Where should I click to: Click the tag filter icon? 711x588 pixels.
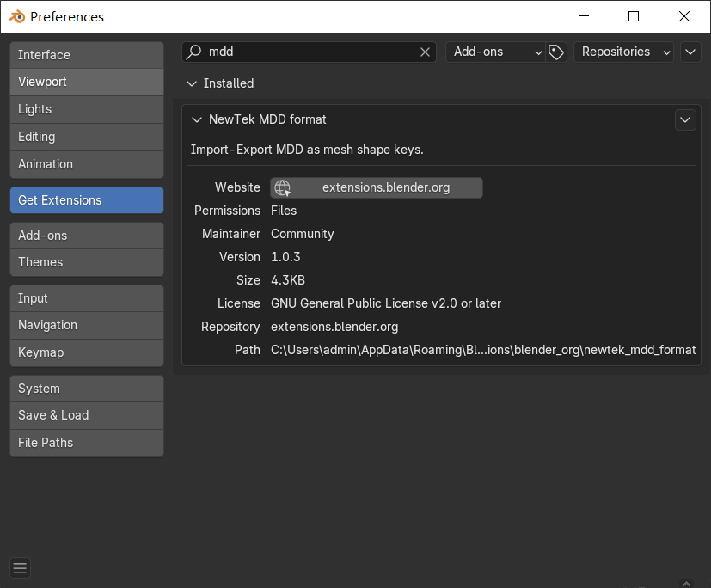pos(556,52)
